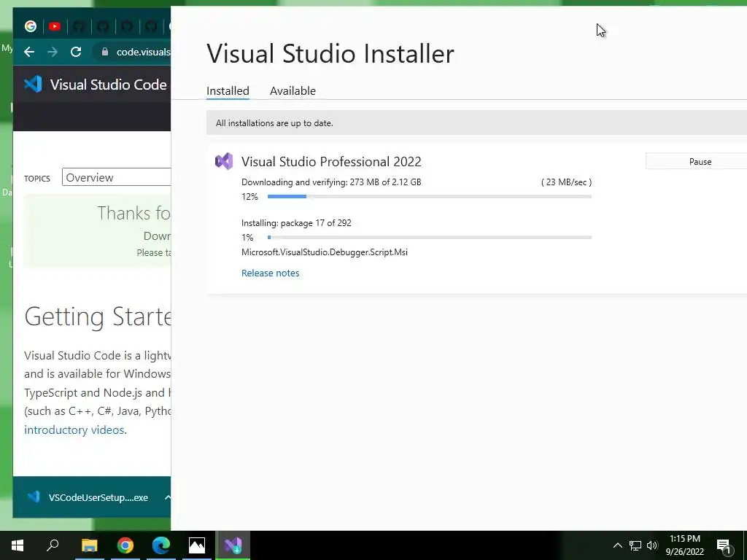Image resolution: width=747 pixels, height=560 pixels.
Task: Click the Visual Studio Professional 2022 purple icon
Action: tap(224, 161)
